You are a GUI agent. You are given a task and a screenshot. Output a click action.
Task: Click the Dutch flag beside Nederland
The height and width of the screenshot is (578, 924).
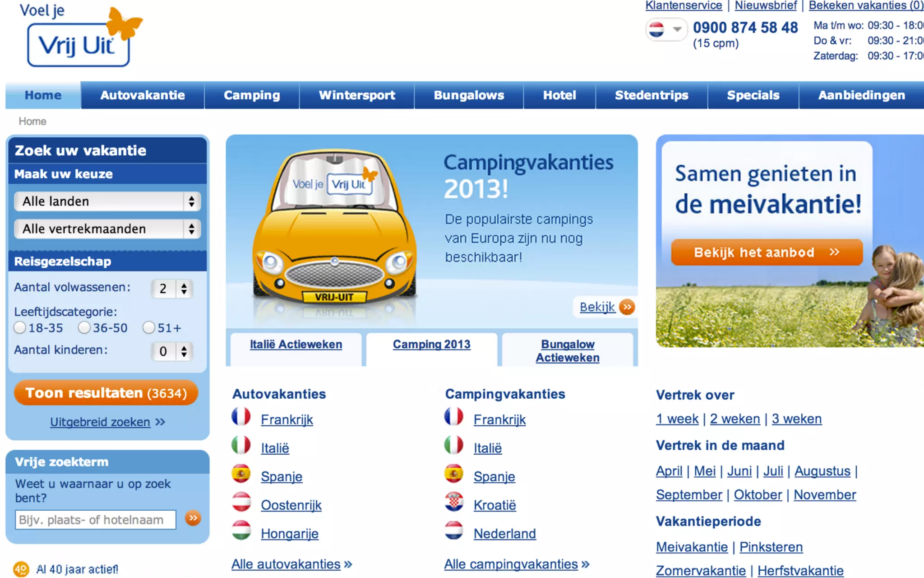pos(454,531)
